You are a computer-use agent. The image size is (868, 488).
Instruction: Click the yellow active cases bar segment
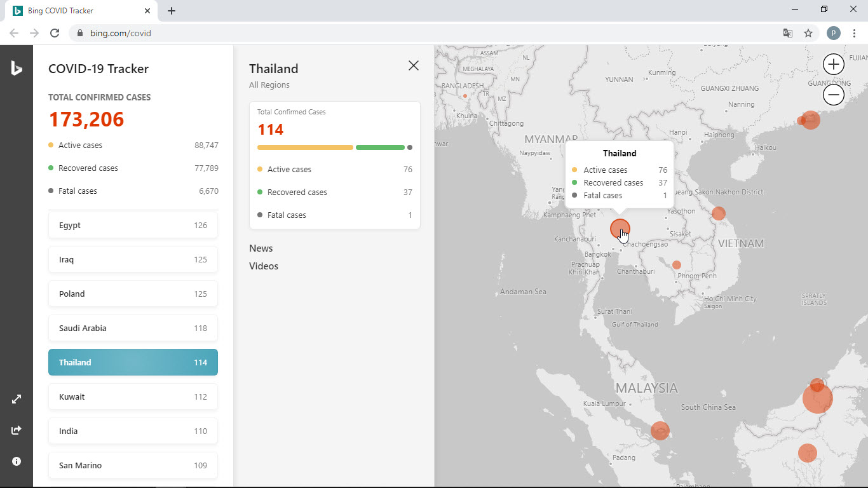coord(305,147)
